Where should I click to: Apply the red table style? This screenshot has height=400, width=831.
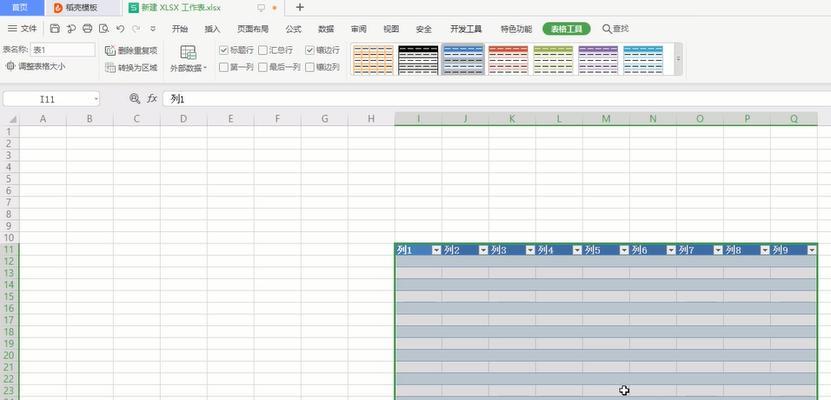[x=508, y=59]
